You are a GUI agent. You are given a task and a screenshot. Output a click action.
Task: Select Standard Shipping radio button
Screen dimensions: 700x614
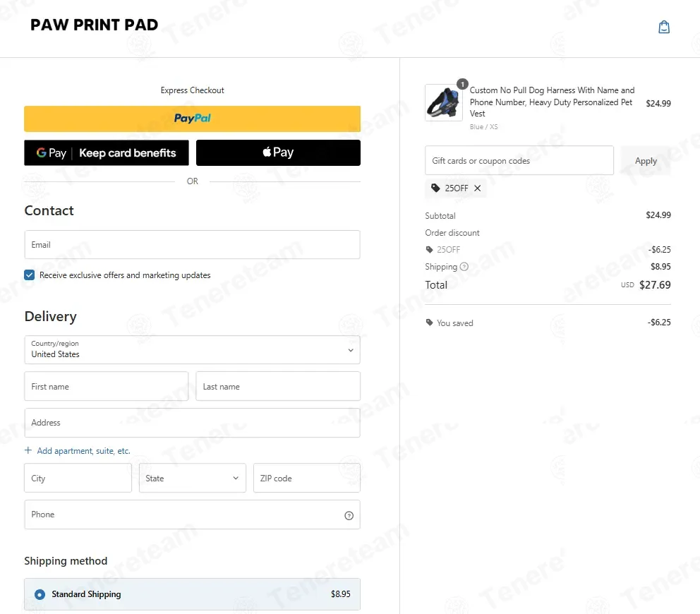click(x=40, y=594)
